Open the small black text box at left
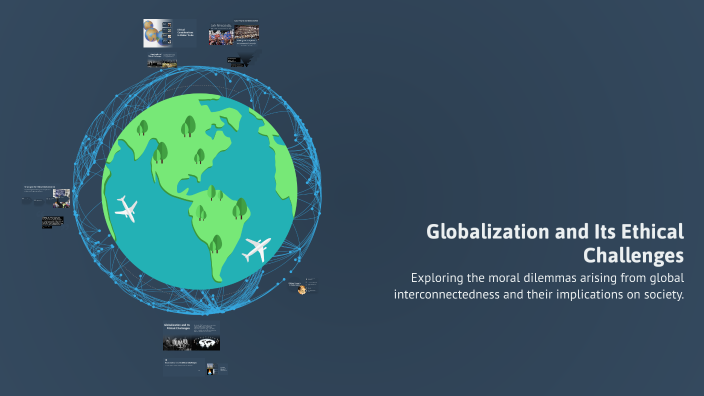The width and height of the screenshot is (704, 396). (x=53, y=222)
